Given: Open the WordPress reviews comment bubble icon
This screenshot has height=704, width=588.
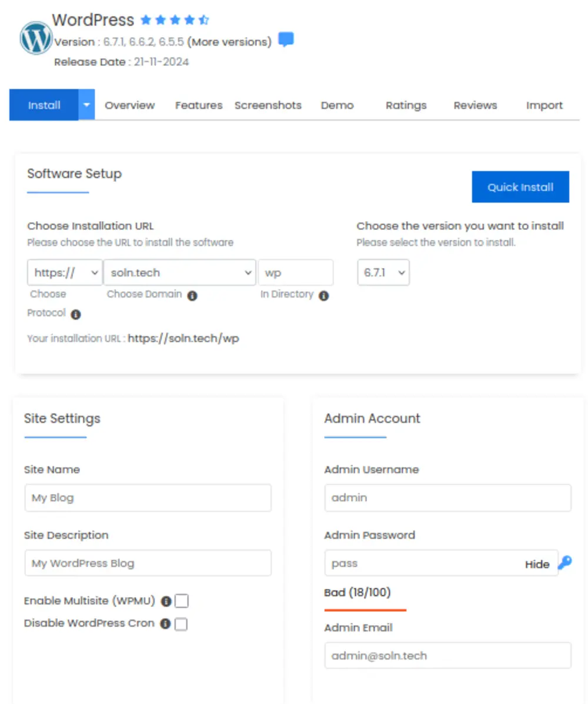Looking at the screenshot, I should (x=286, y=39).
